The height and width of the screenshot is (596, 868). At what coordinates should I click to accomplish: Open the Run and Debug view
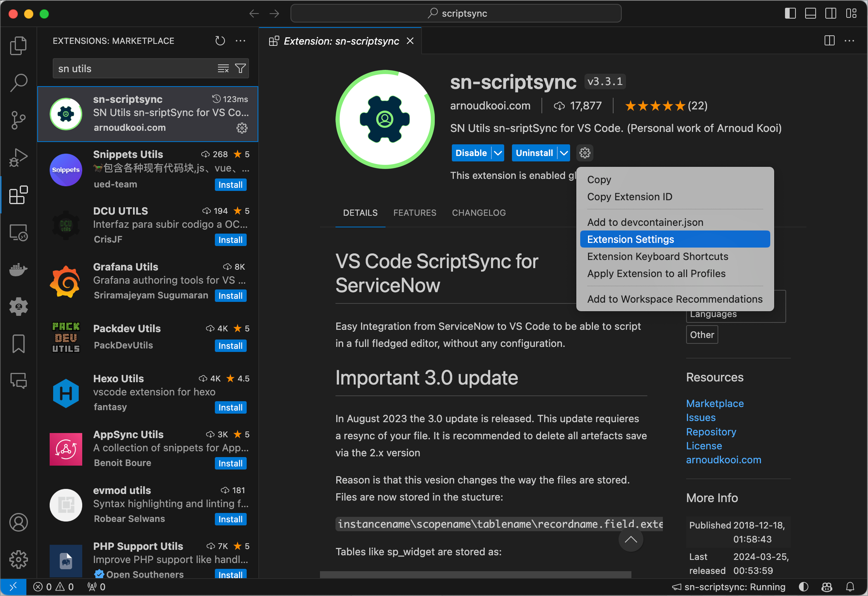pyautogui.click(x=18, y=157)
